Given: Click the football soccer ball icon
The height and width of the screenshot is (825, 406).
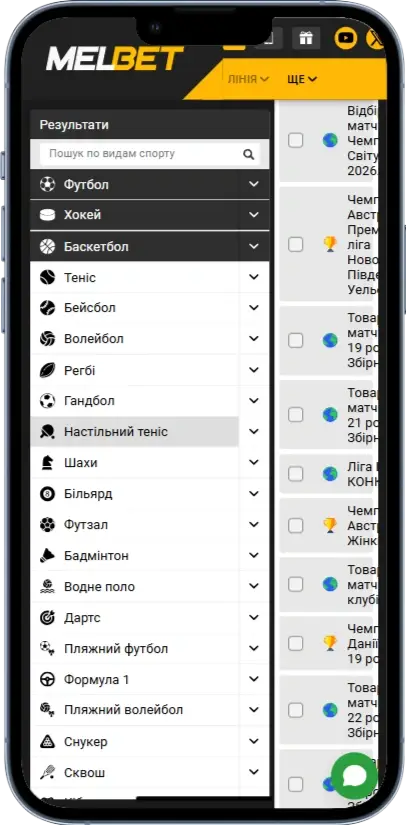Looking at the screenshot, I should (x=47, y=184).
